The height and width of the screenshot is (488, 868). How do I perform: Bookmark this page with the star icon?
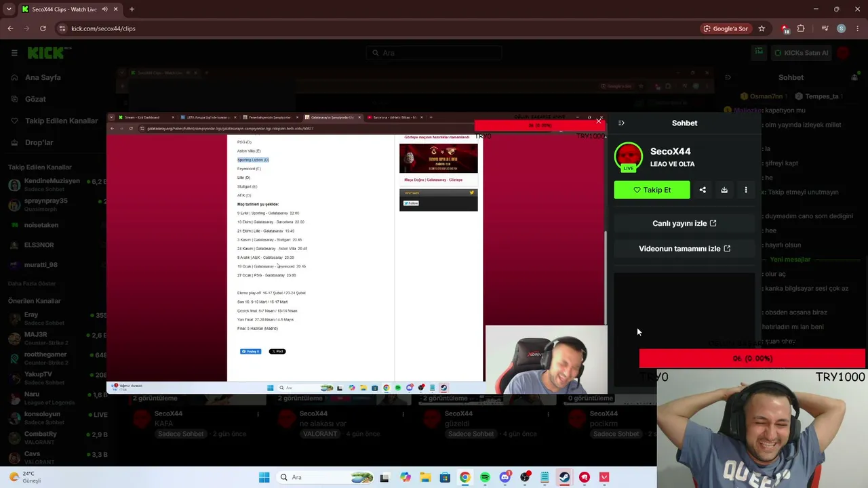click(762, 28)
